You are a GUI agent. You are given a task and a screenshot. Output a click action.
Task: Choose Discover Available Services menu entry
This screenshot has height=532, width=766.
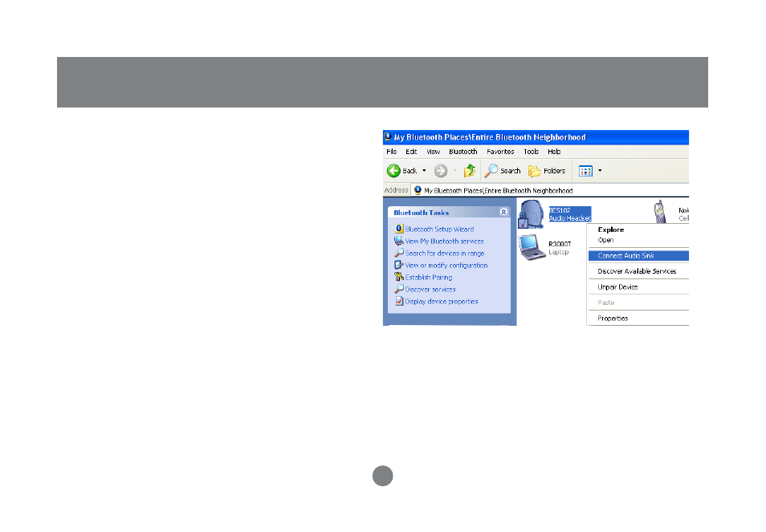point(637,271)
